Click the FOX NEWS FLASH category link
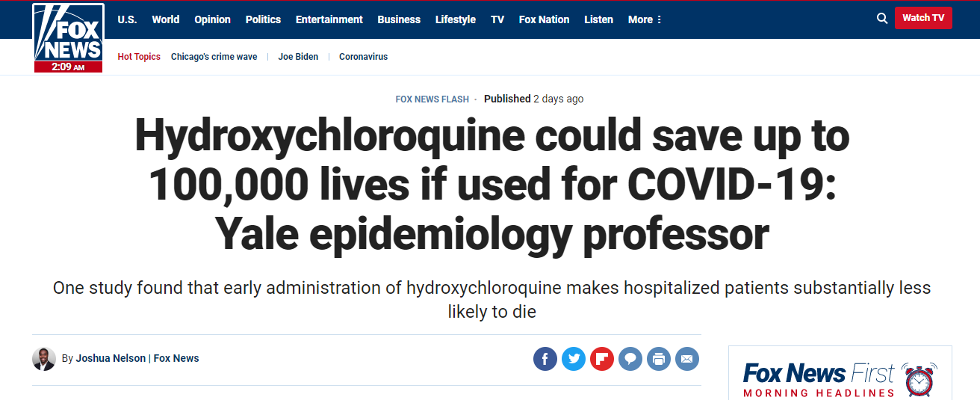This screenshot has width=980, height=400. click(432, 99)
